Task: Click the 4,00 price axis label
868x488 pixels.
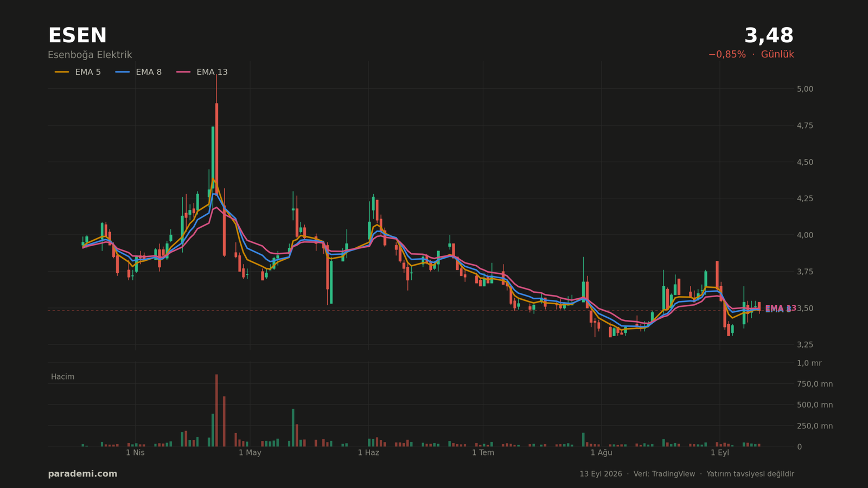Action: tap(805, 235)
